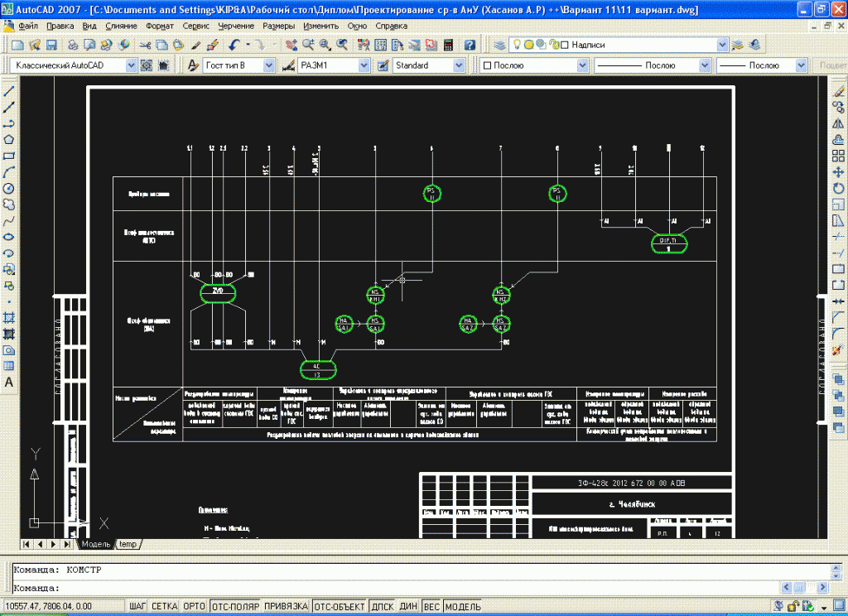
Task: Go to last layout tab arrow
Action: pyautogui.click(x=67, y=544)
